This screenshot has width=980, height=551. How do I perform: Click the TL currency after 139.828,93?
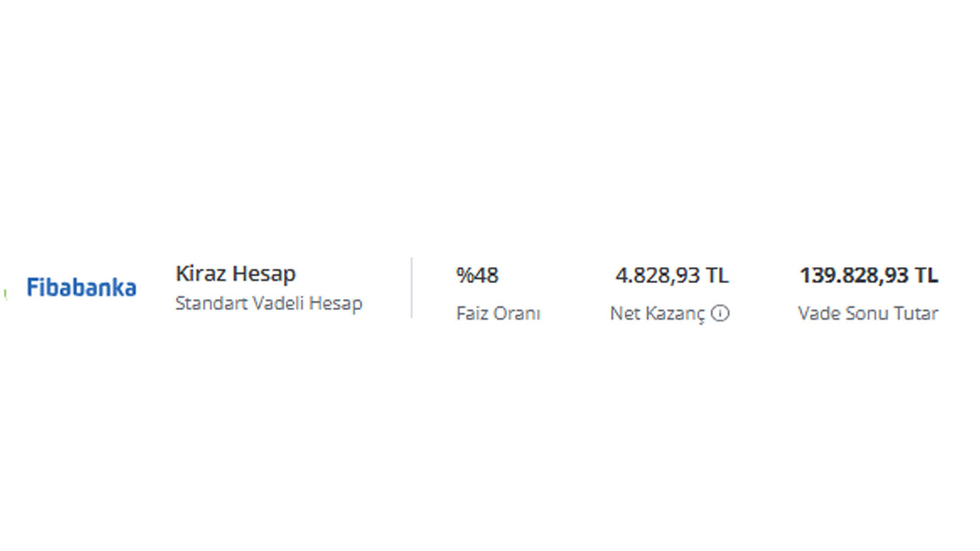[926, 275]
